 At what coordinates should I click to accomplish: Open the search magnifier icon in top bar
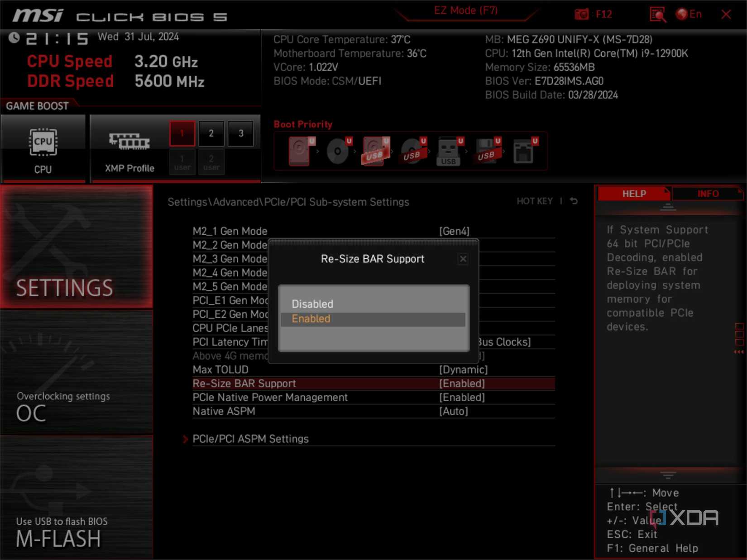click(656, 14)
